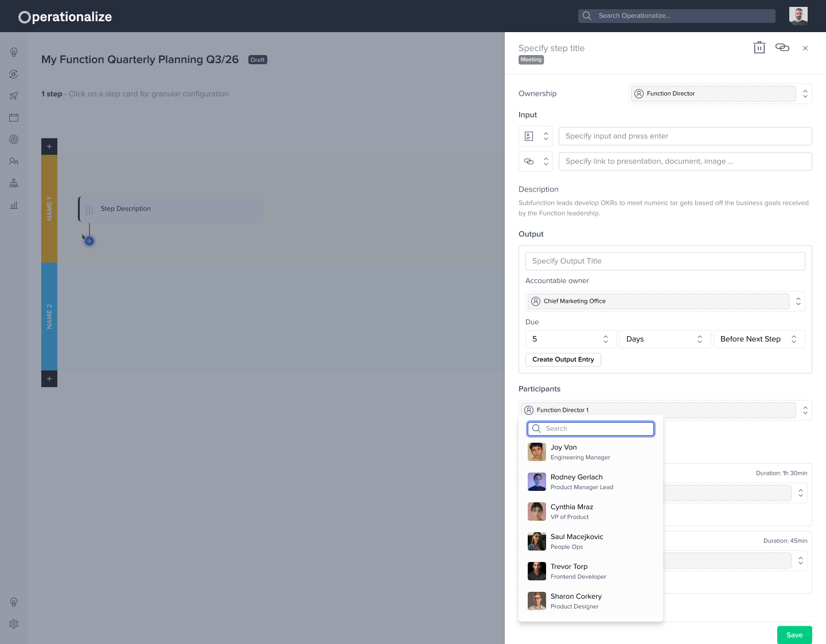The width and height of the screenshot is (826, 644).
Task: Open the target goals sidebar icon
Action: tap(14, 139)
